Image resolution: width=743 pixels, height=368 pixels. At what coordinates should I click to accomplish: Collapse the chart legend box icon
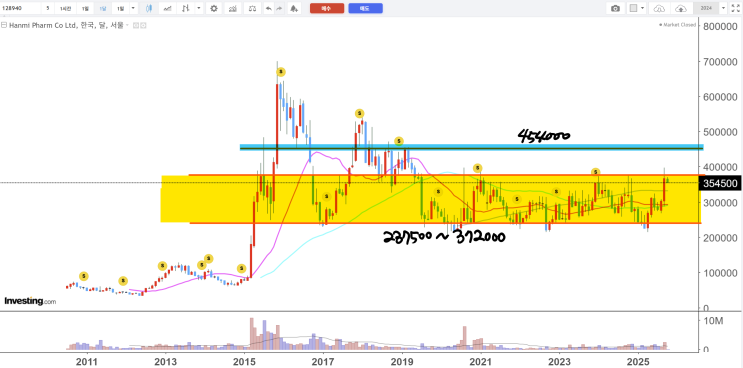pyautogui.click(x=4, y=26)
